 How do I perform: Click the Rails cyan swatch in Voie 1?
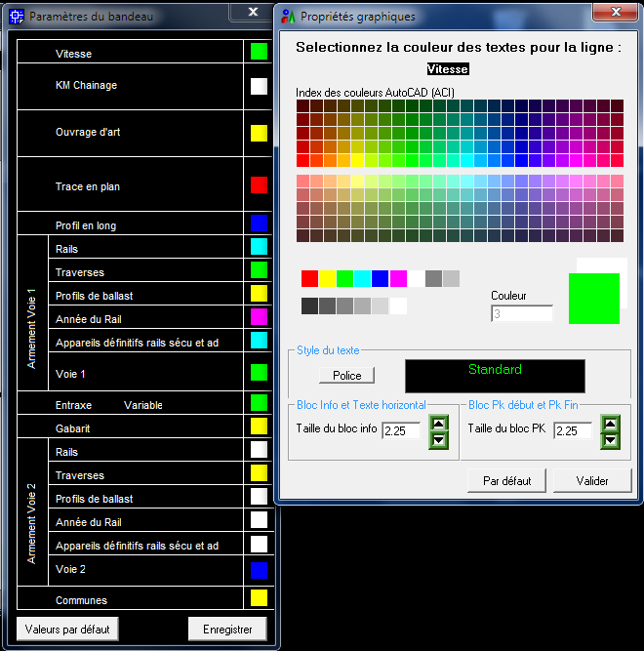click(x=259, y=247)
